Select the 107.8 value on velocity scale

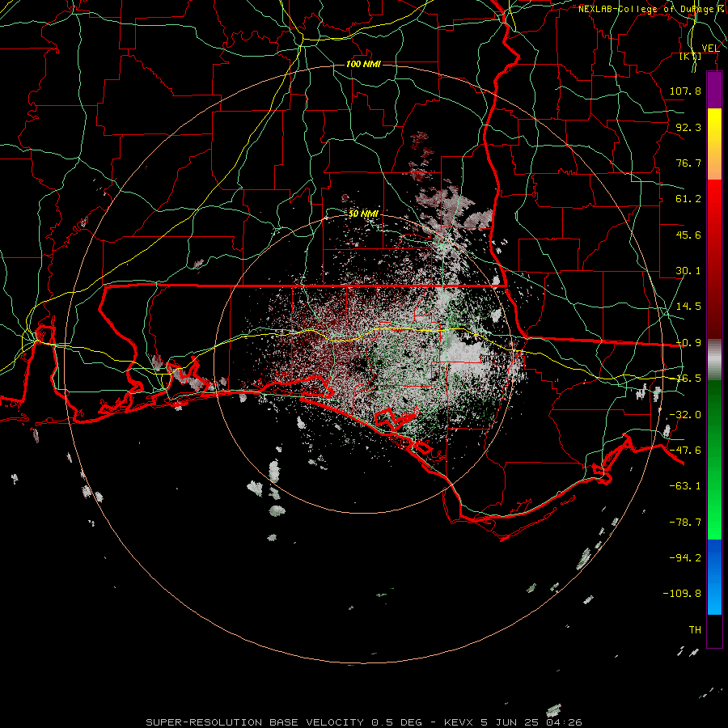pyautogui.click(x=685, y=91)
